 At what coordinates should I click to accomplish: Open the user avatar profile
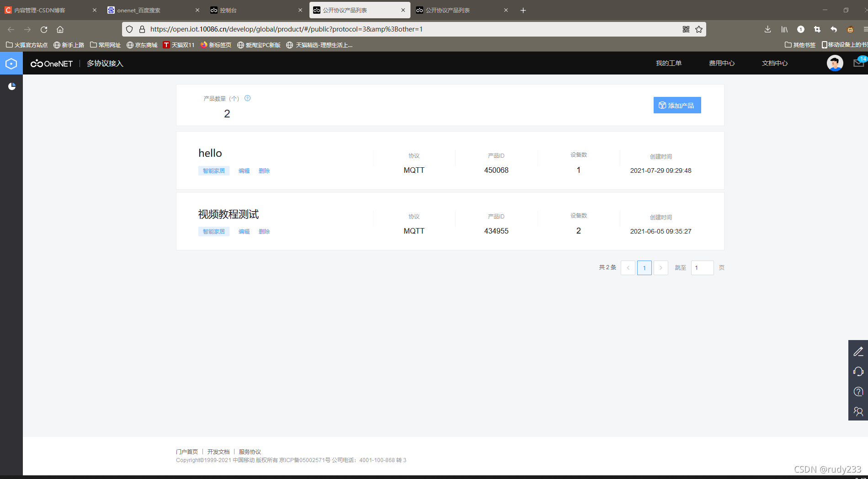click(x=835, y=63)
